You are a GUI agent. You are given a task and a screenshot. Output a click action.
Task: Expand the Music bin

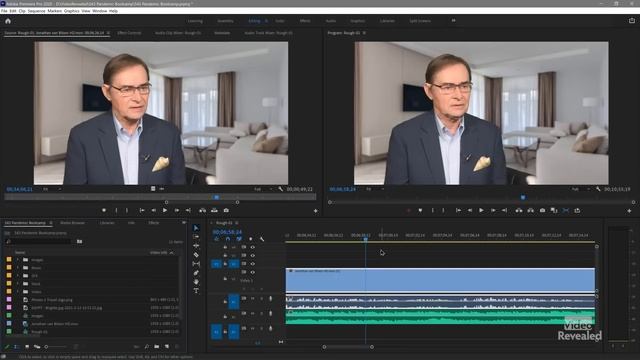18,268
